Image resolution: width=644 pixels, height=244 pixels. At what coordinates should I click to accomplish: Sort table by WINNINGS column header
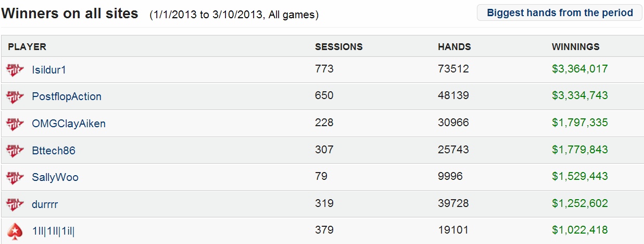[576, 47]
